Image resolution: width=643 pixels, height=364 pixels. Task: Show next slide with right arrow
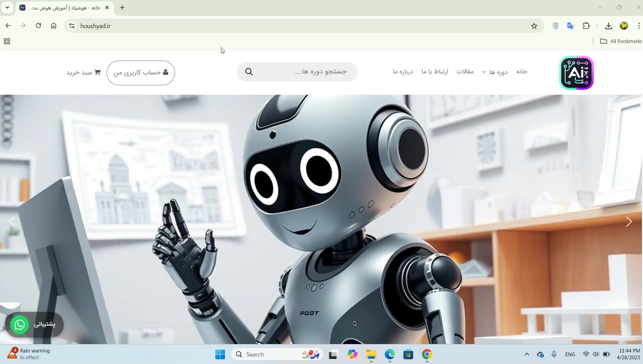[629, 222]
